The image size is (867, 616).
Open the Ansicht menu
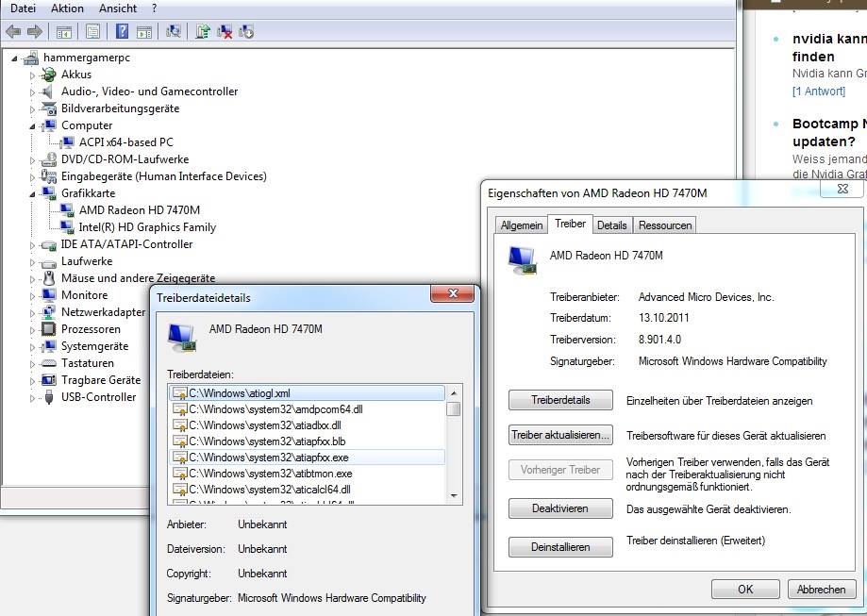click(118, 8)
